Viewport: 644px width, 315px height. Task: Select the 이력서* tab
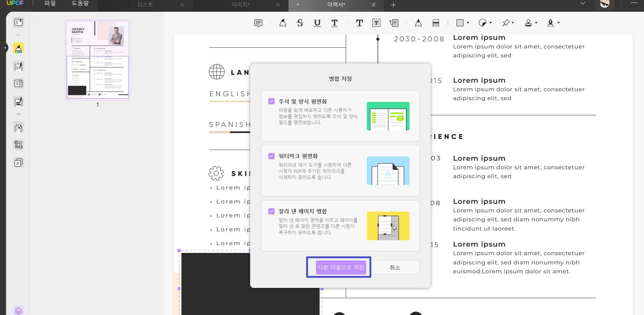336,5
